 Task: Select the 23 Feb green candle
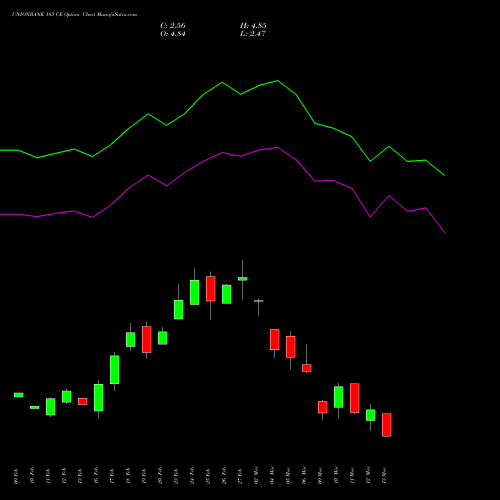179,310
